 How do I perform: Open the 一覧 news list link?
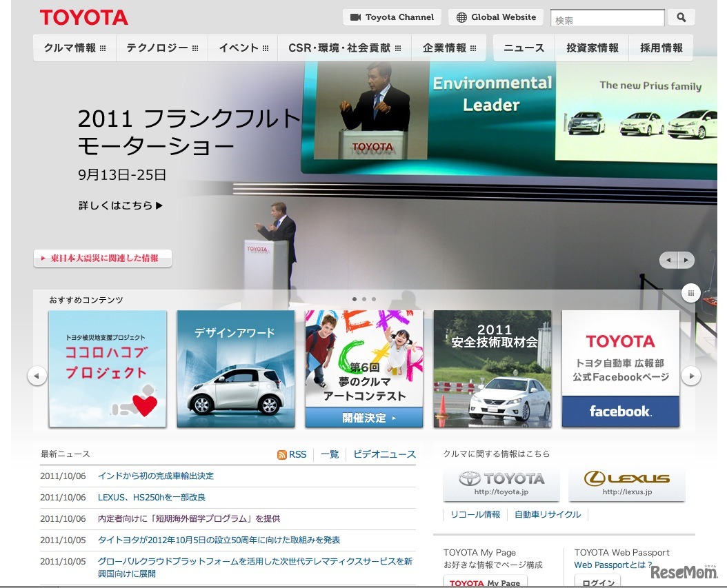(x=330, y=454)
